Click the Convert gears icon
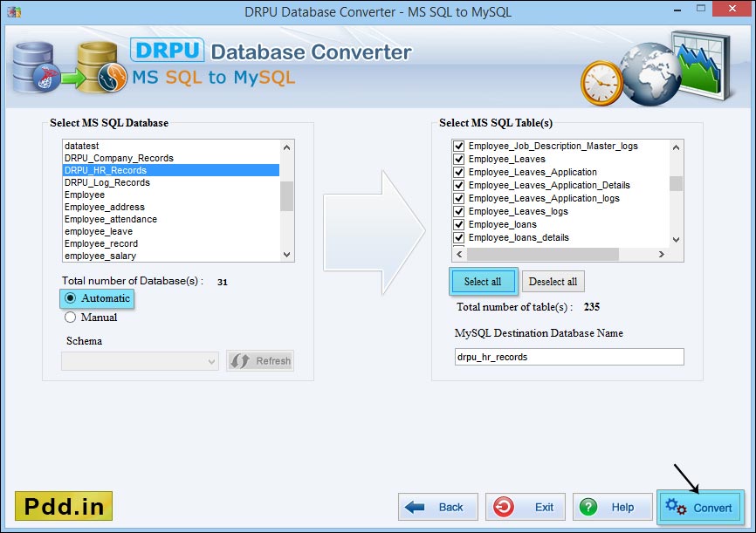This screenshot has height=533, width=756. pyautogui.click(x=676, y=507)
